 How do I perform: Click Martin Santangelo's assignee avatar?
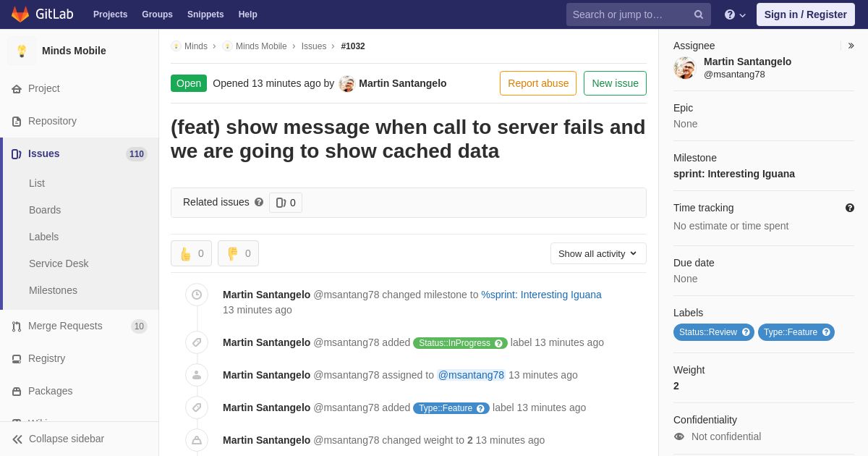(684, 68)
